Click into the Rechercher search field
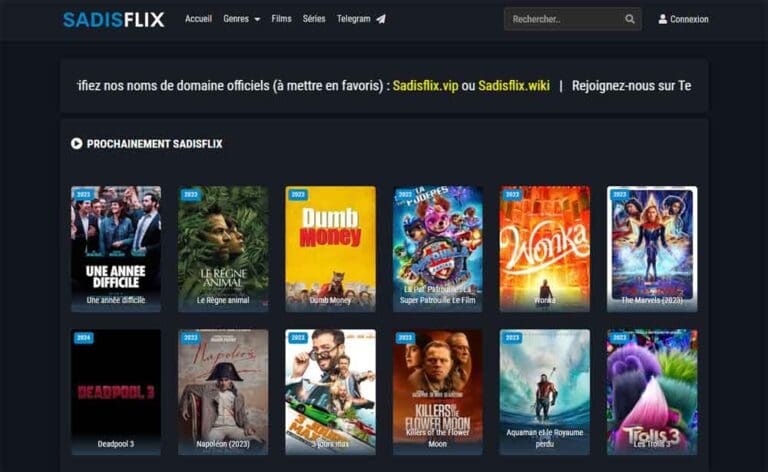The height and width of the screenshot is (472, 768). tap(565, 19)
